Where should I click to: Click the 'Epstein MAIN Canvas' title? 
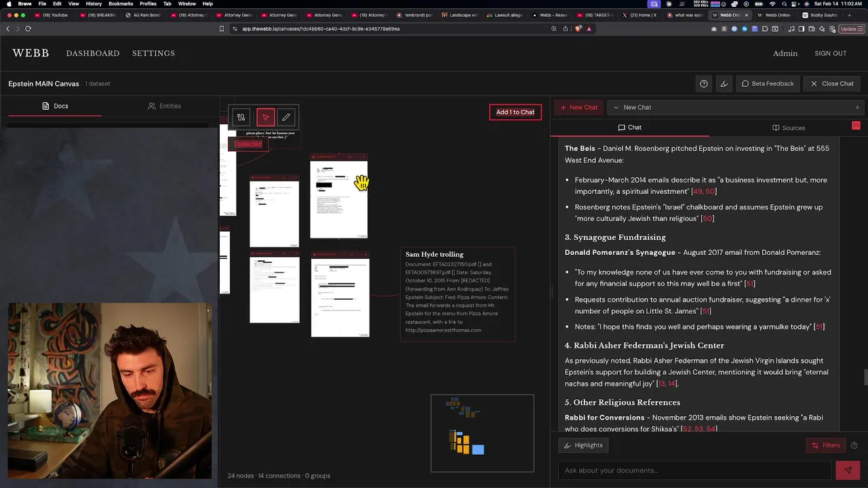(44, 83)
